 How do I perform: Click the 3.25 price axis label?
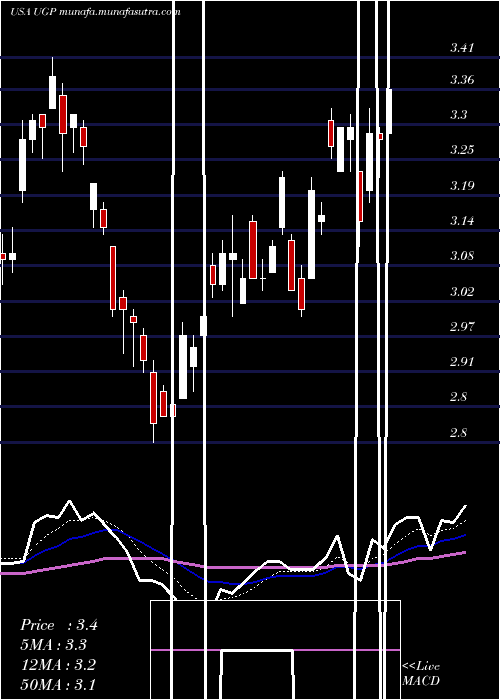[462, 150]
